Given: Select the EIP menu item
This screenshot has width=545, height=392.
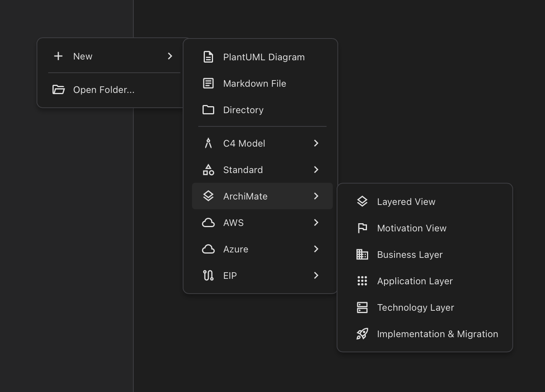Looking at the screenshot, I should 262,275.
